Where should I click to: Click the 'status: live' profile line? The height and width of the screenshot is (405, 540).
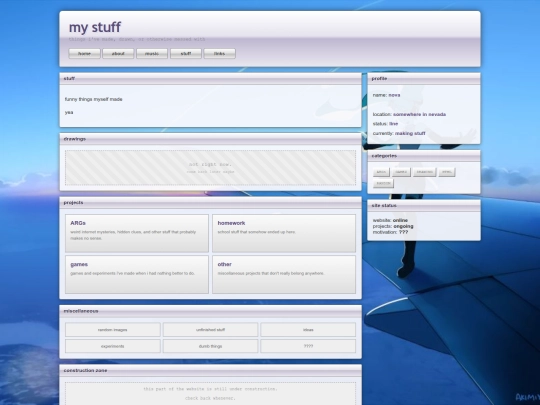click(385, 124)
